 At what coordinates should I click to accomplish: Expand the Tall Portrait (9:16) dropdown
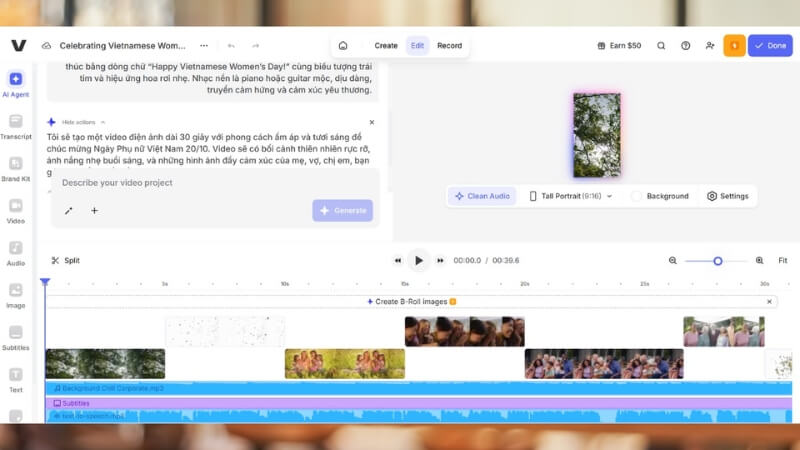(570, 196)
